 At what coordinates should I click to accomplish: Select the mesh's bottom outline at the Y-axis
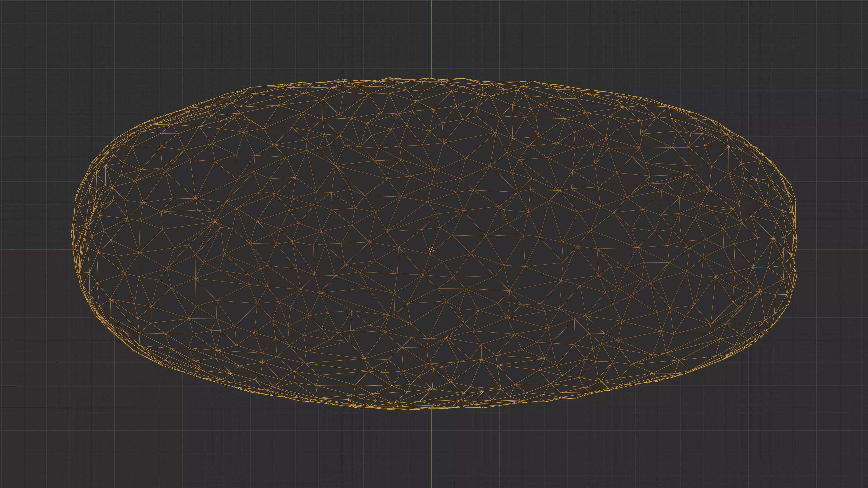tap(432, 408)
